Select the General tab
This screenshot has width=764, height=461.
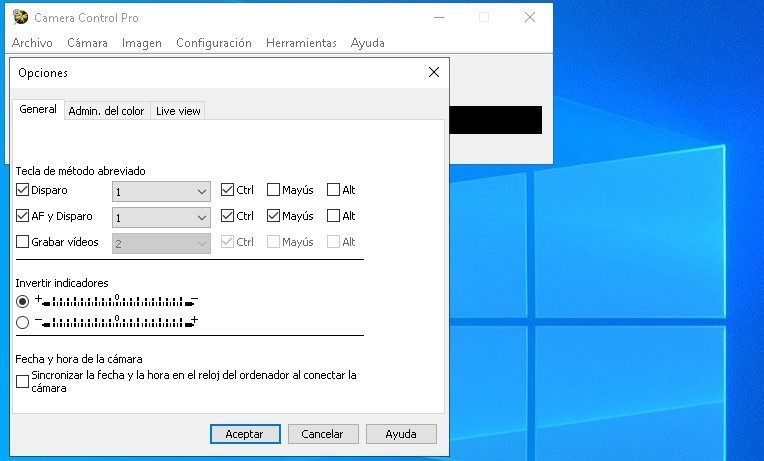pos(38,109)
